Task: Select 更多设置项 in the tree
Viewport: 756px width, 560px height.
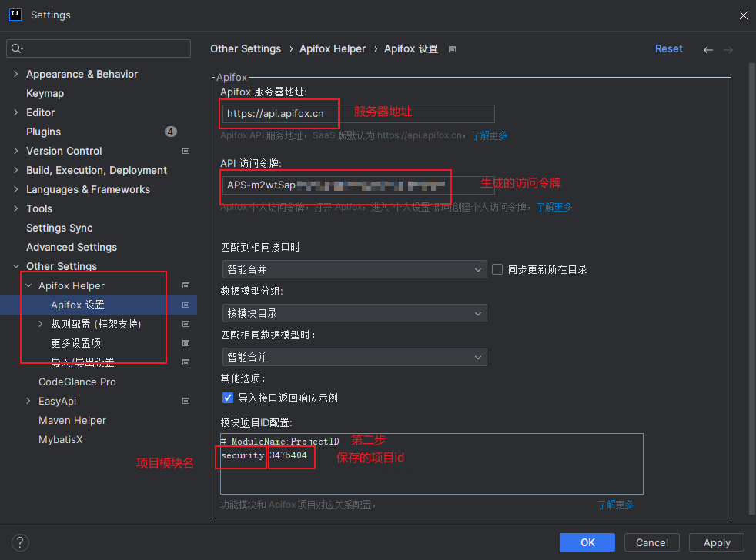Action: coord(75,343)
